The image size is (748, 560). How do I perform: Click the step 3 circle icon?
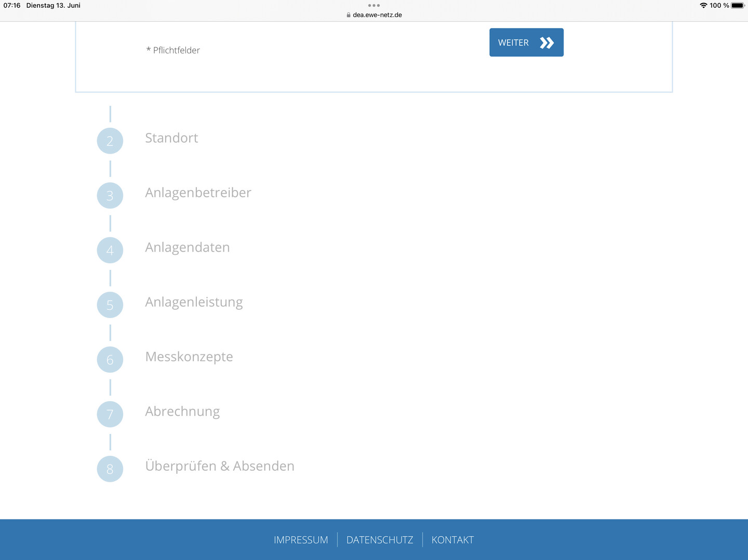[110, 196]
